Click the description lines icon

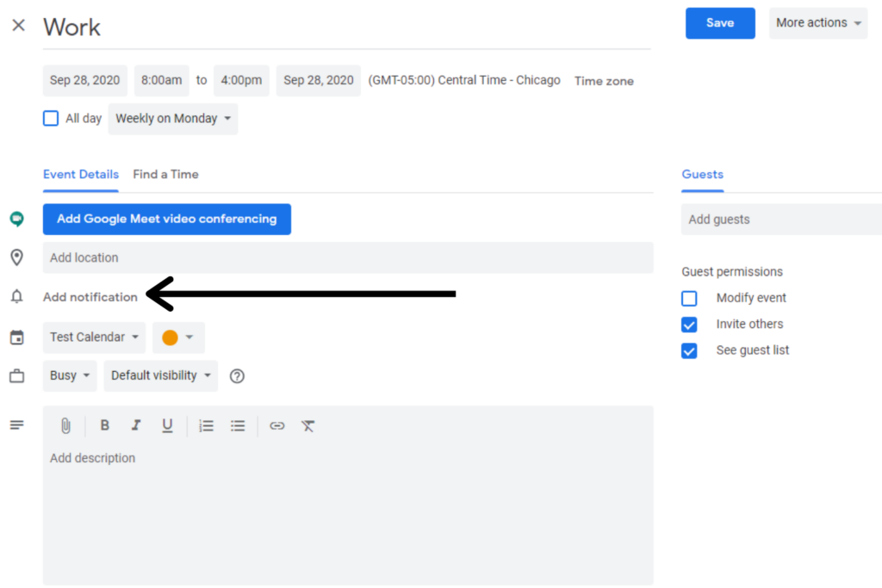(17, 425)
